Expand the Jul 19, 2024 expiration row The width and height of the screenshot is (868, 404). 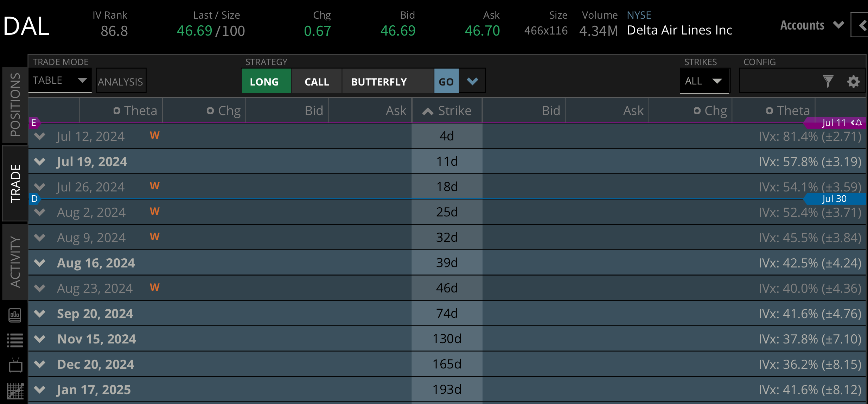(40, 162)
